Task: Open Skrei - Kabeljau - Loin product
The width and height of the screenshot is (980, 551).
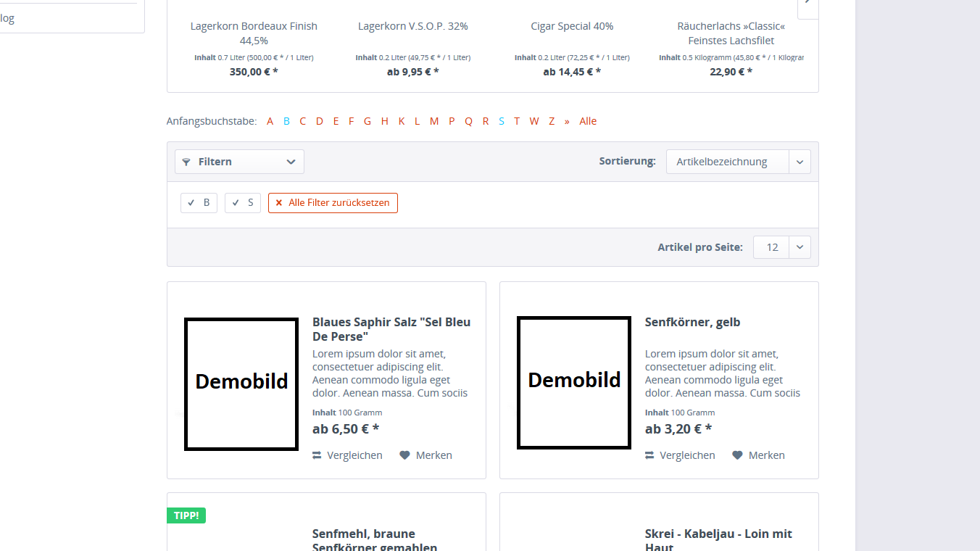Action: [x=718, y=540]
